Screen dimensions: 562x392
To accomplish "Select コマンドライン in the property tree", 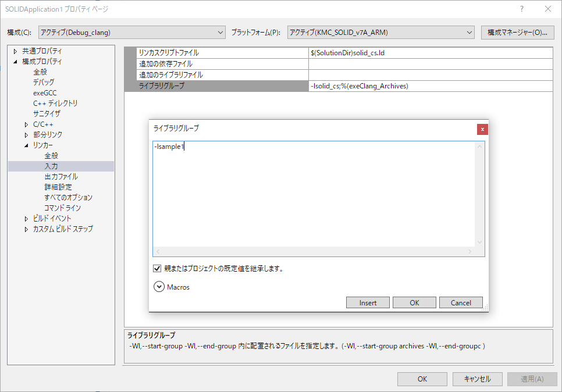I will pyautogui.click(x=62, y=208).
